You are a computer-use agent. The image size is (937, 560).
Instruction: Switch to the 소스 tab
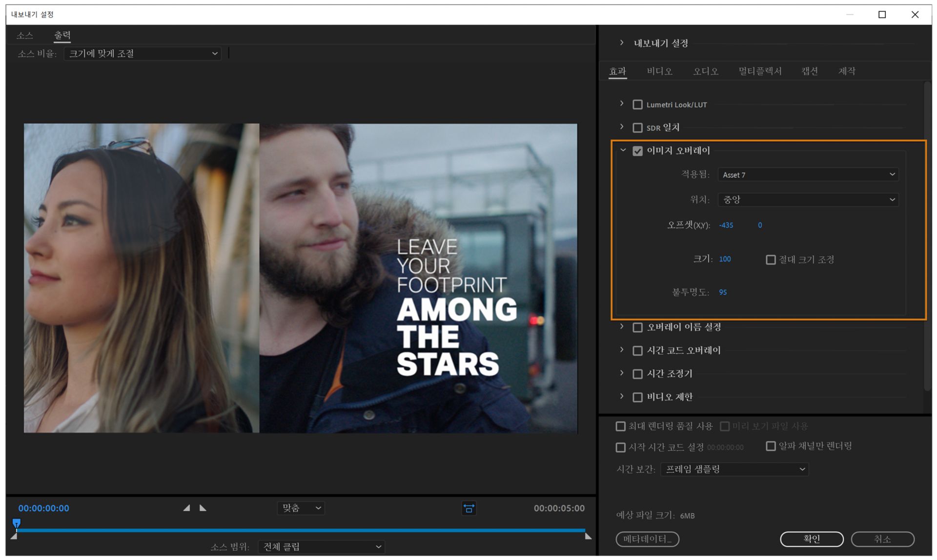(24, 36)
